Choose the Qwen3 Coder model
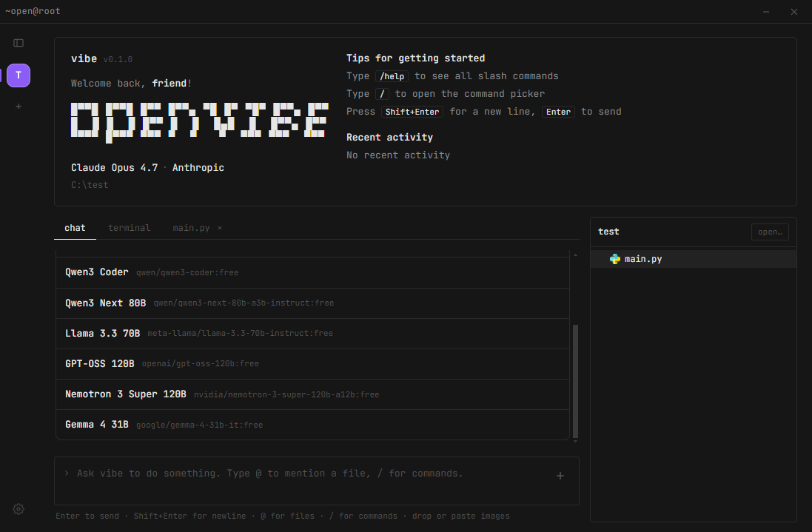This screenshot has width=812, height=532. pyautogui.click(x=313, y=273)
